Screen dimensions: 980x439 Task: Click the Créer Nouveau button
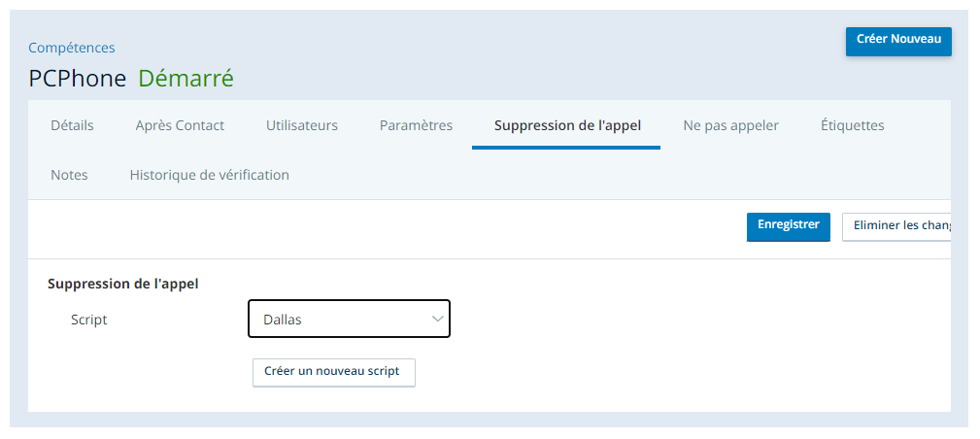898,41
